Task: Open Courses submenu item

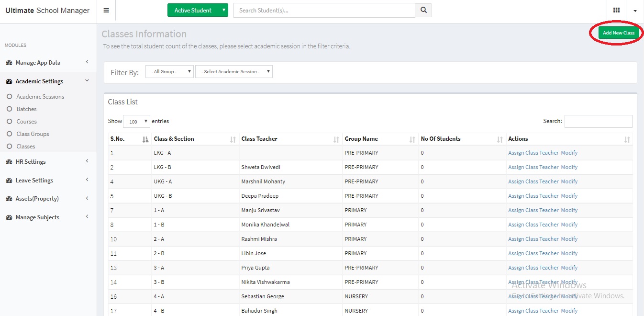Action: 26,122
